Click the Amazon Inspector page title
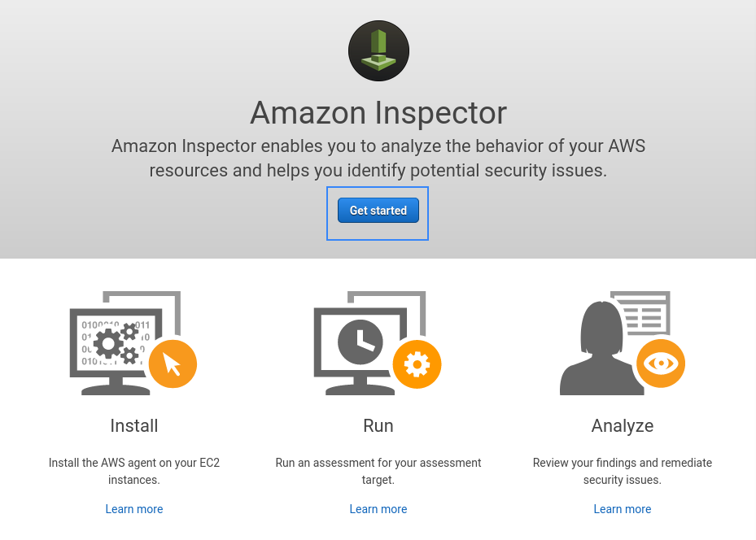 pos(378,113)
